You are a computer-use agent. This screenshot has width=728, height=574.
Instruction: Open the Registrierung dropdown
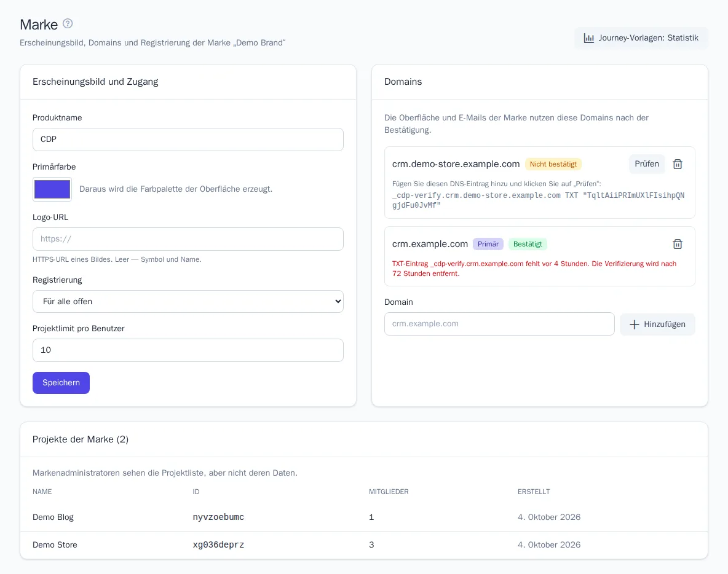(188, 302)
